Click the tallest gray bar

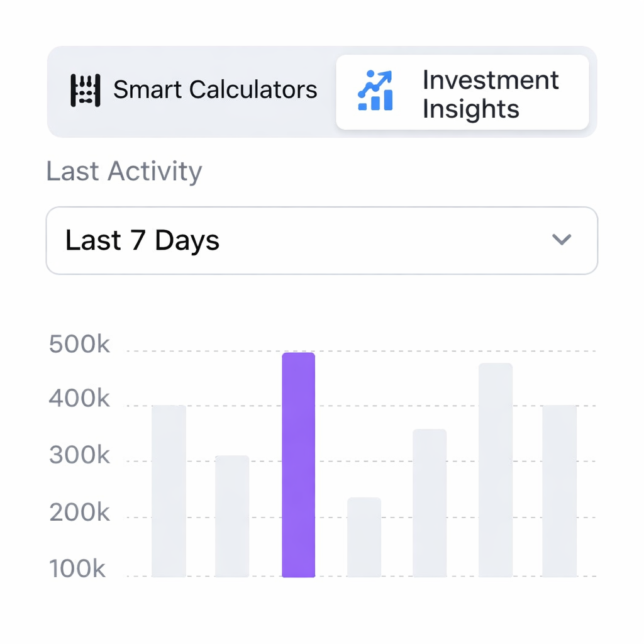[x=496, y=470]
